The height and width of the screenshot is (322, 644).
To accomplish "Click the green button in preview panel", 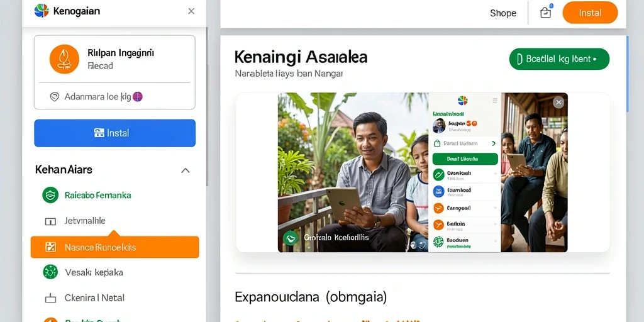I will (465, 159).
